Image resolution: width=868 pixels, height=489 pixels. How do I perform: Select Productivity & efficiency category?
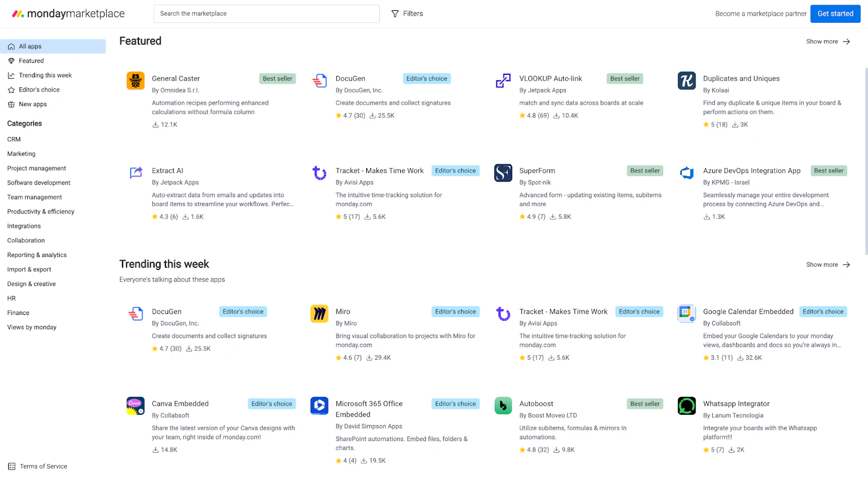pyautogui.click(x=41, y=212)
